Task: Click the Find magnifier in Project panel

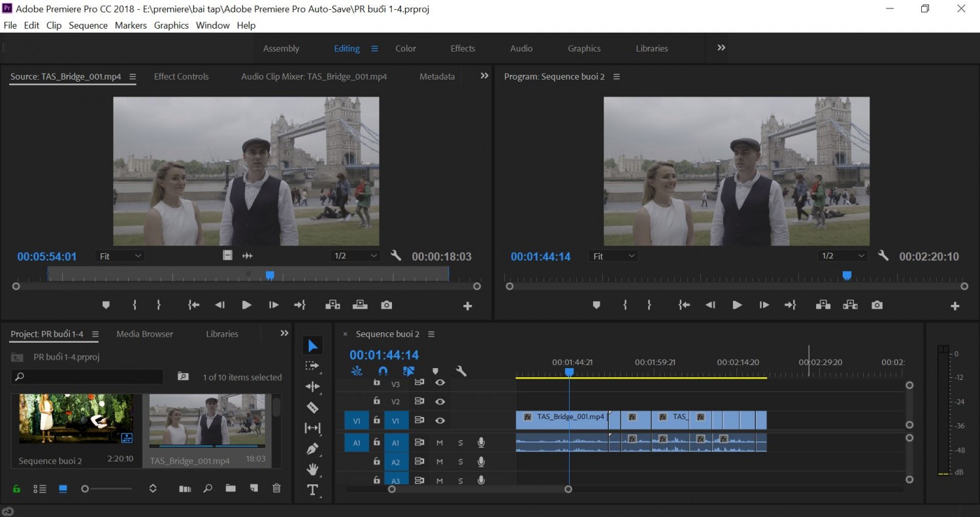Action: [x=208, y=488]
